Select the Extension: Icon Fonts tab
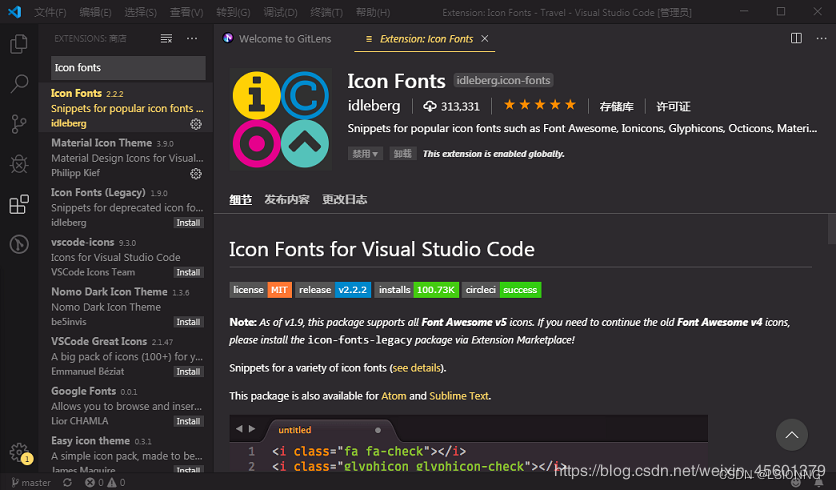Image resolution: width=836 pixels, height=490 pixels. pyautogui.click(x=424, y=38)
